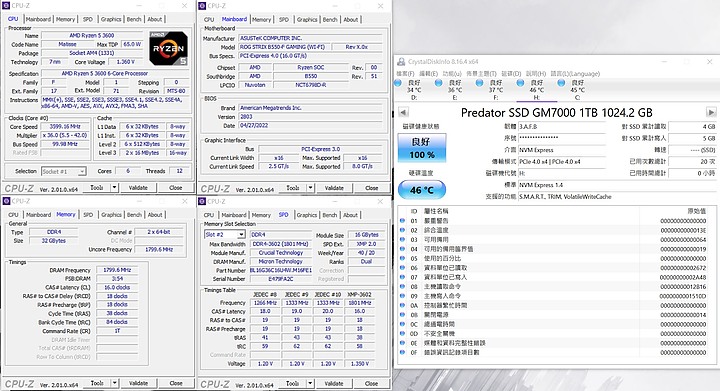This screenshot has height=391, width=720.
Task: Click the transfer mode value PCIe 4.0 x4
Action: (x=562, y=162)
